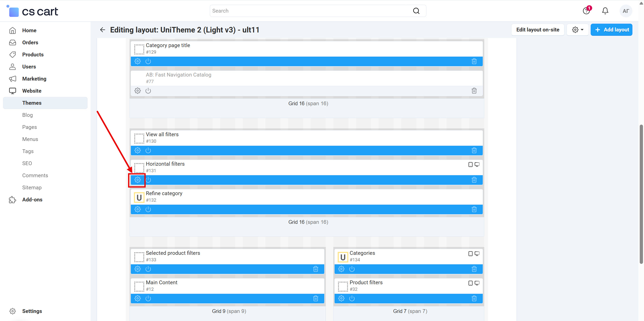The height and width of the screenshot is (321, 644).
Task: Open the user avatar menu
Action: [x=626, y=11]
